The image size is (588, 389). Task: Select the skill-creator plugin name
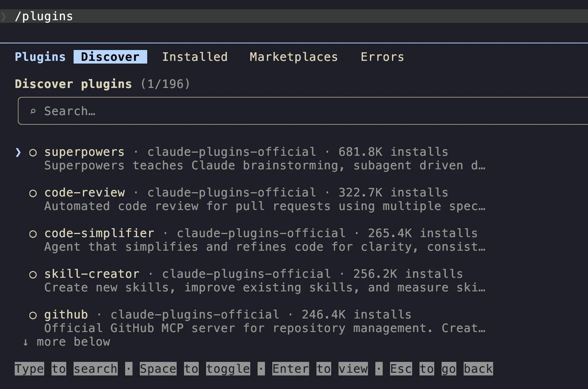click(92, 274)
